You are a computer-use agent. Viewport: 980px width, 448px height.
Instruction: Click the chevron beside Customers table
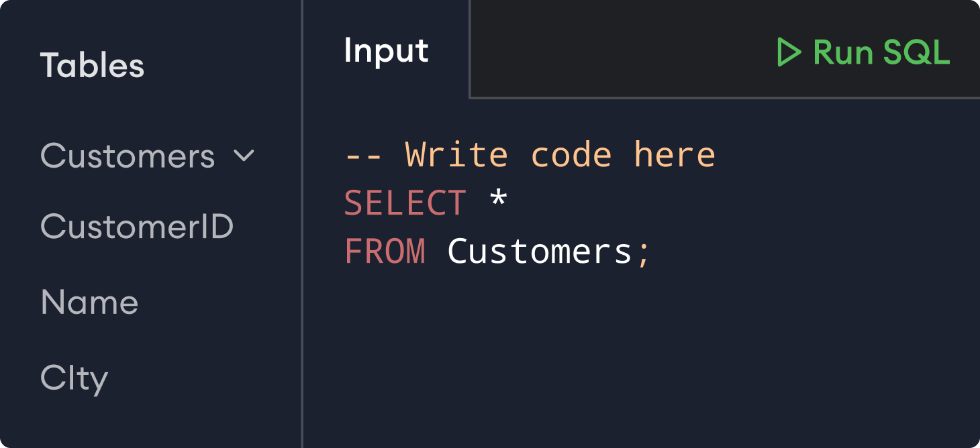(243, 155)
